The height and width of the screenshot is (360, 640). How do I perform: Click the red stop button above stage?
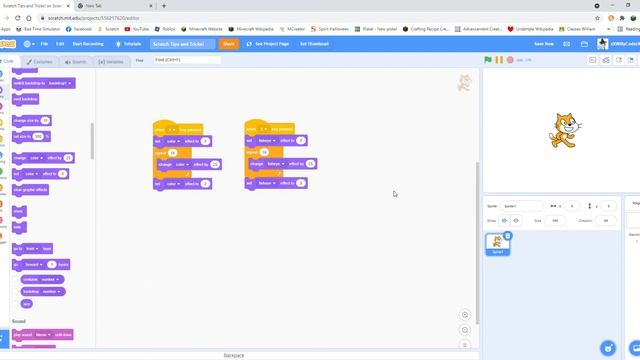click(510, 60)
